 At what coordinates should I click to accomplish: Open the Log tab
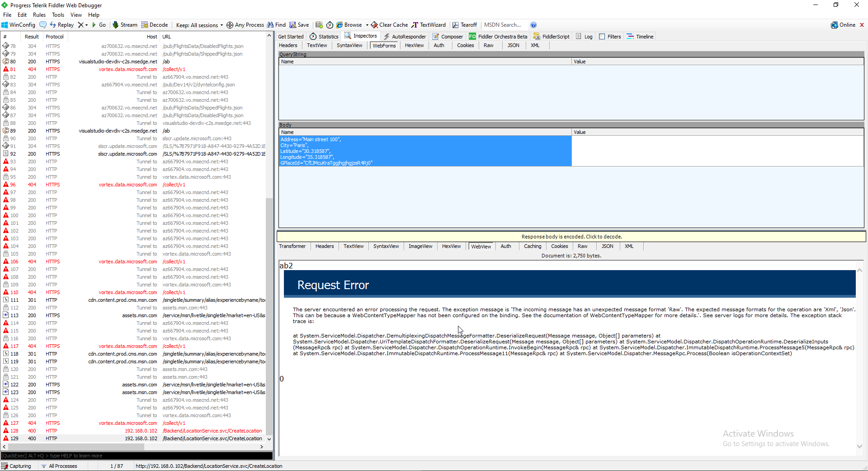pos(584,37)
